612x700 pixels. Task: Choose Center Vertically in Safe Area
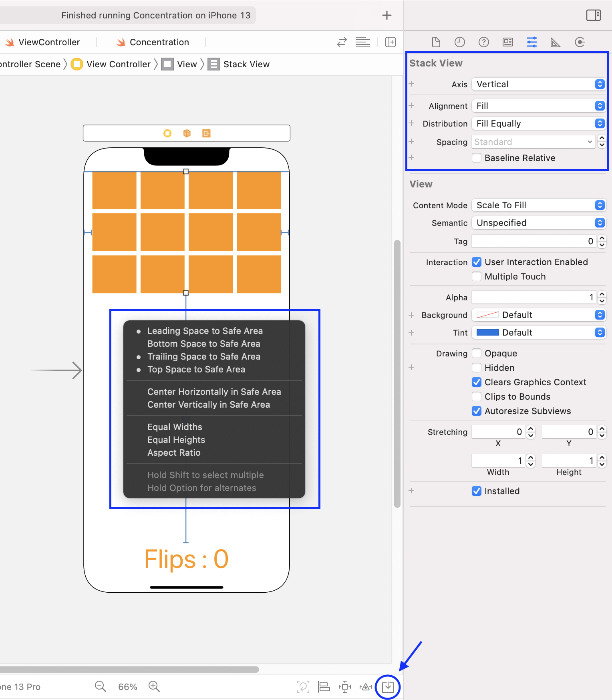[x=209, y=404]
